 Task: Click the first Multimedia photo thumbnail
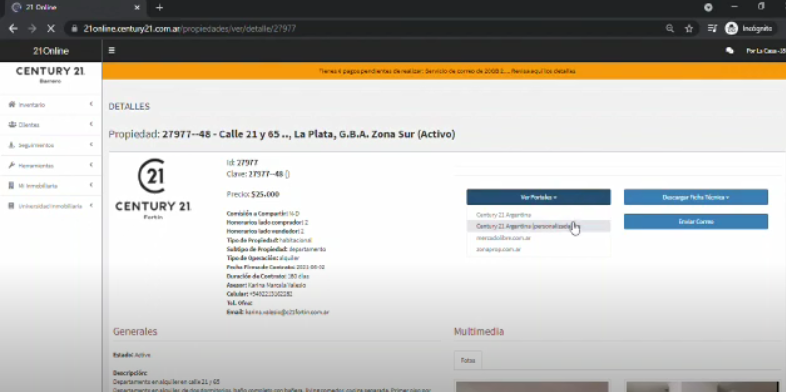point(532,386)
